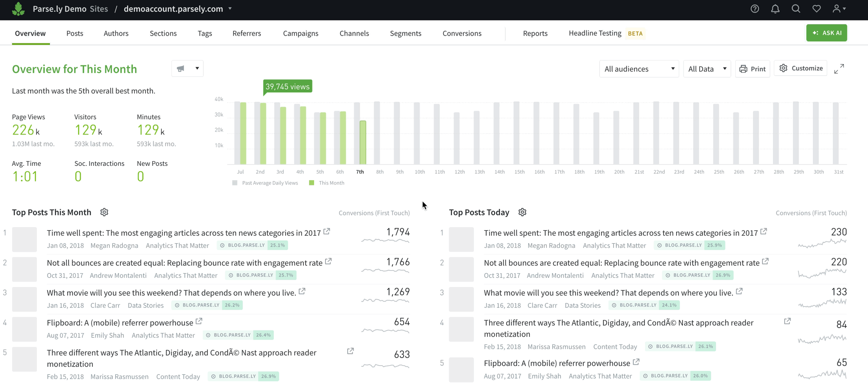Screen dimensions: 868x386
Task: Go to the Sections tab
Action: (163, 33)
